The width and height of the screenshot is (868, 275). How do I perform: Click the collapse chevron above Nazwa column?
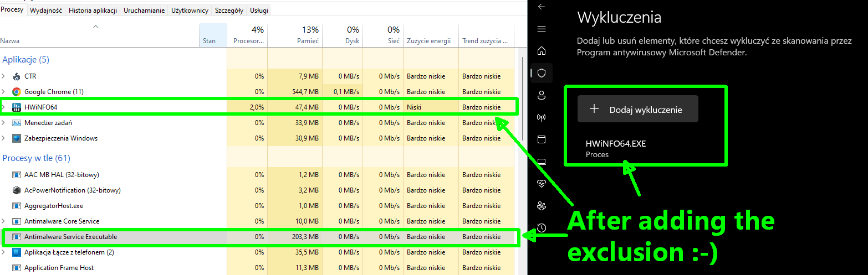[95, 27]
